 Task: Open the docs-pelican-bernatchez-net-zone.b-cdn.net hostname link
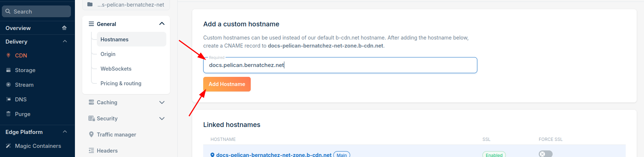pos(274,155)
